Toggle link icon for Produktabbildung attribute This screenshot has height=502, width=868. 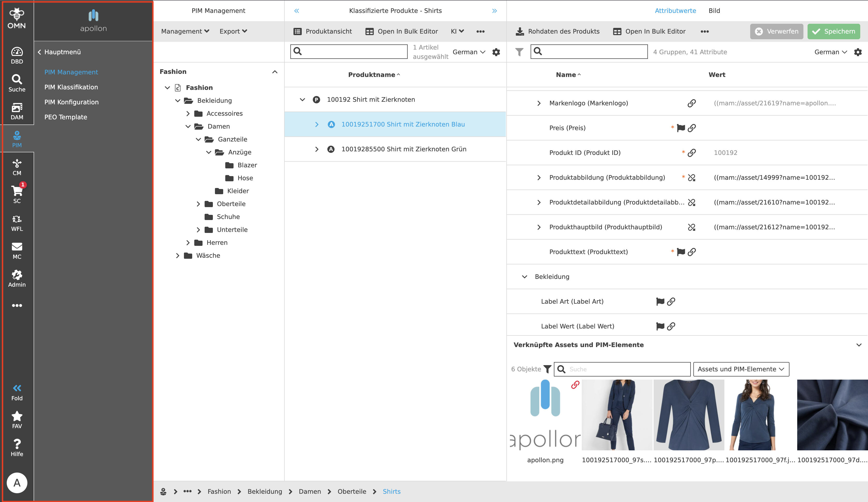click(691, 178)
